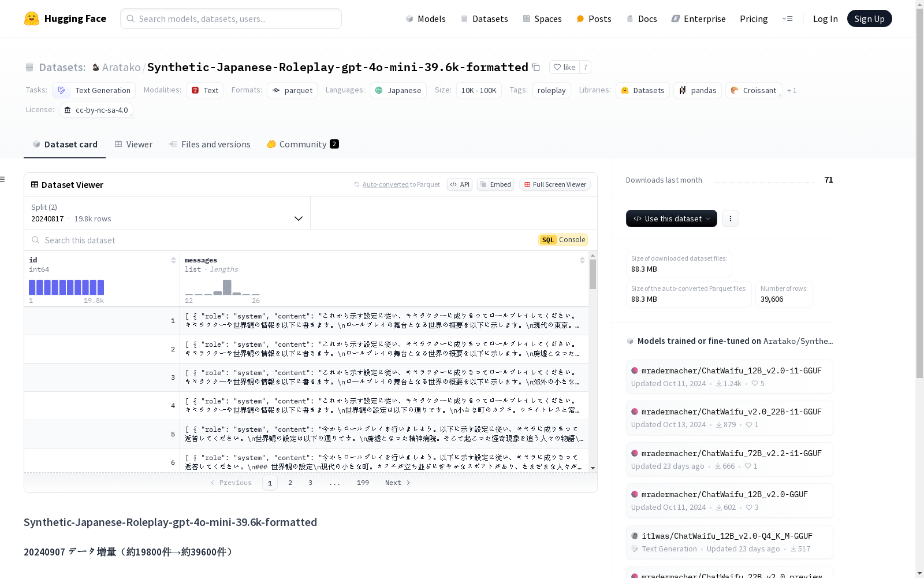Open the API panel
The image size is (924, 578).
pos(460,184)
